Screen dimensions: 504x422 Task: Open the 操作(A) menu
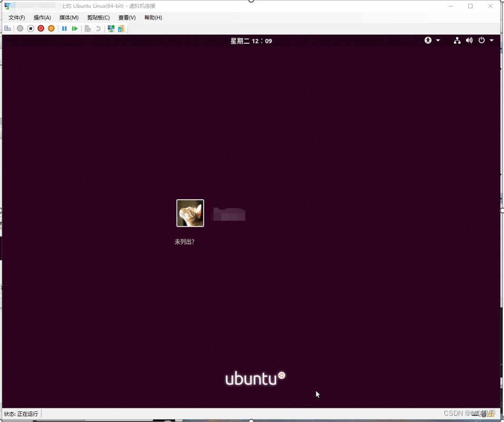tap(42, 17)
